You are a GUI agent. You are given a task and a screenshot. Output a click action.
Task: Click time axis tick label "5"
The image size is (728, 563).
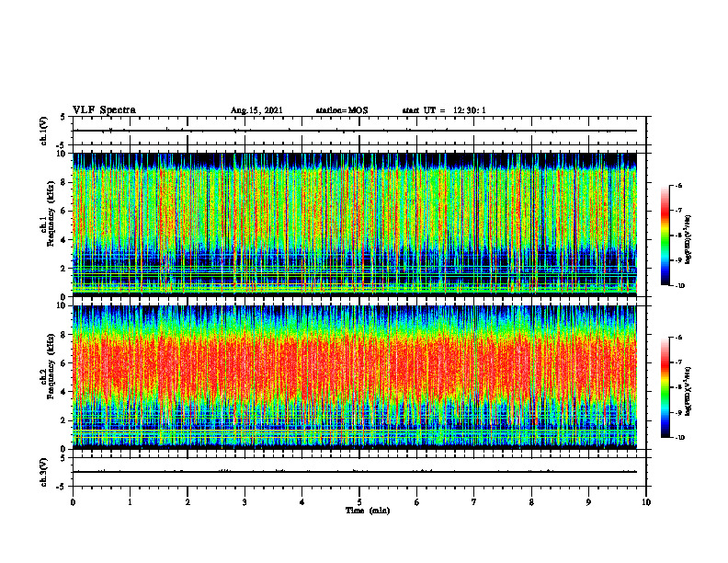(359, 502)
